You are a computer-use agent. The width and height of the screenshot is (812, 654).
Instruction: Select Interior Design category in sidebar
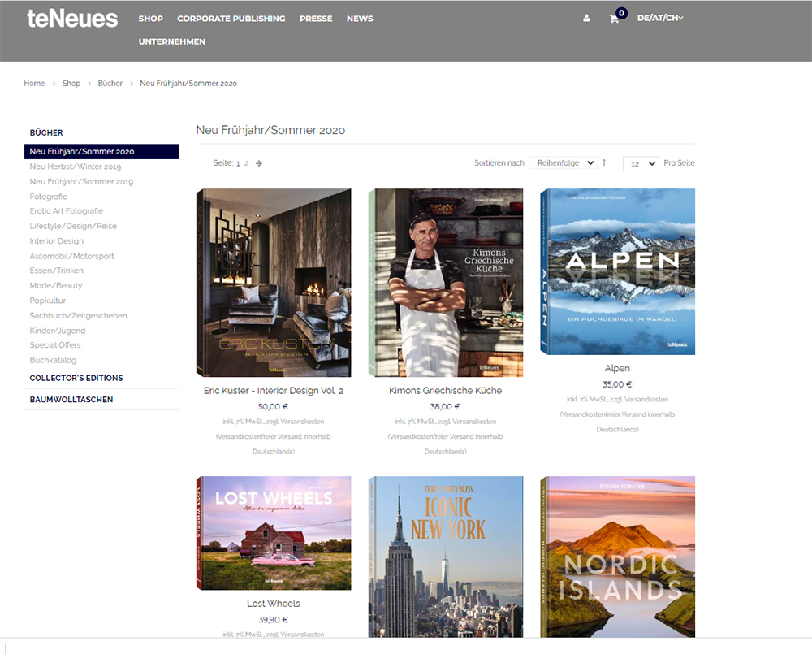57,241
